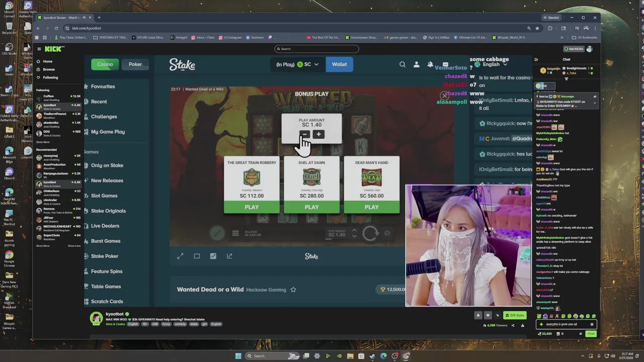Pop out the game window icon
The image size is (644, 362).
229,256
